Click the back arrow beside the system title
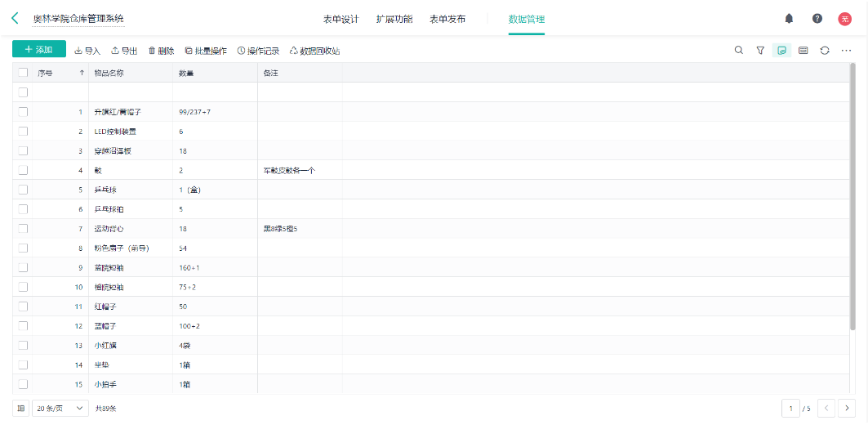The height and width of the screenshot is (425, 868). [x=15, y=18]
